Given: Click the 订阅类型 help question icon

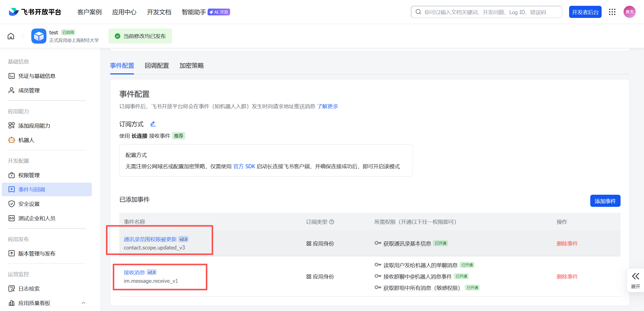Looking at the screenshot, I should [332, 222].
